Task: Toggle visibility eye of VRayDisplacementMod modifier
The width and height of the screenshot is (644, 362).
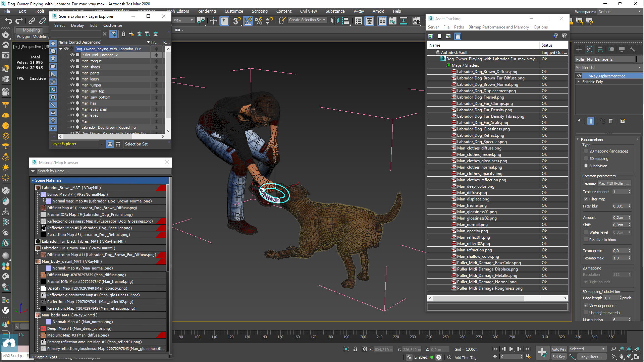Action: [x=579, y=76]
